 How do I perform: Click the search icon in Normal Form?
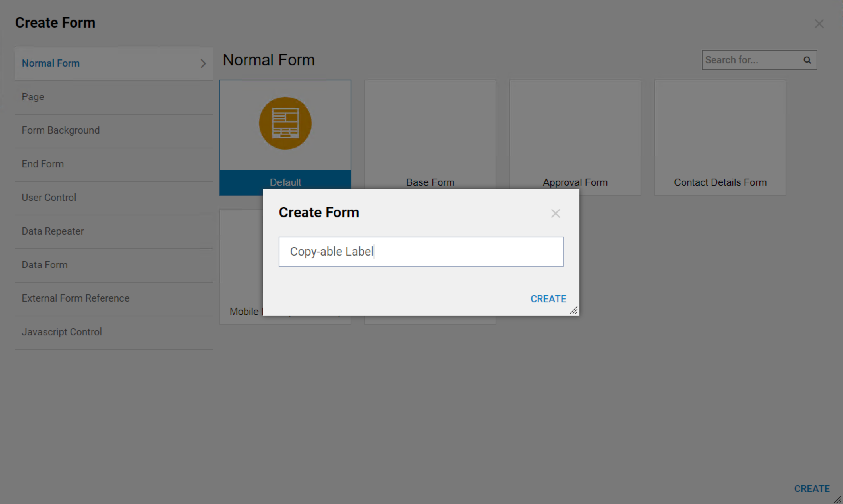coord(808,59)
